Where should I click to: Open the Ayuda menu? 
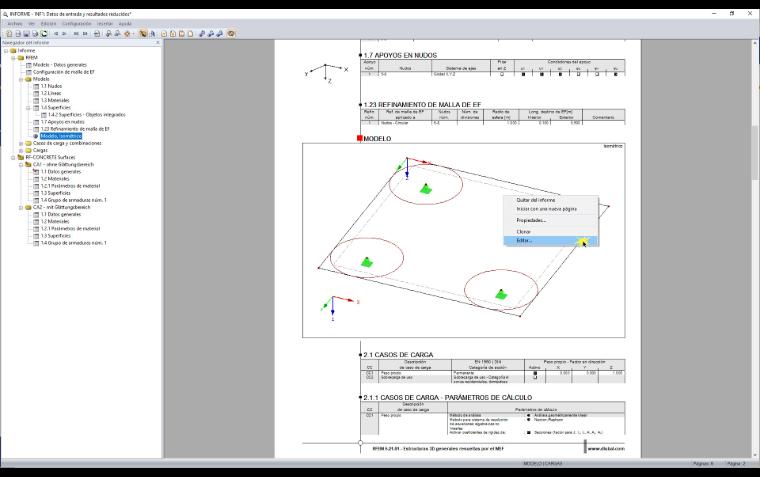(125, 23)
